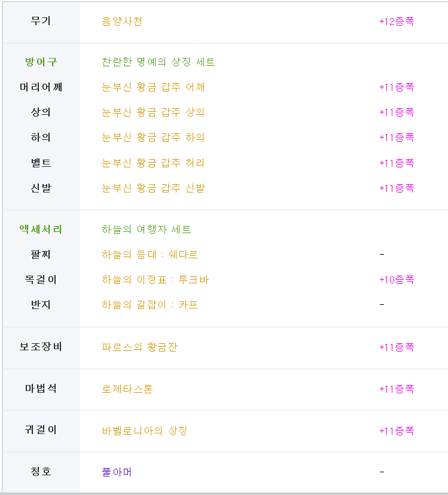This screenshot has height=495, width=448.
Task: Click 눈부신 황금 갑주 상의 item
Action: [153, 112]
